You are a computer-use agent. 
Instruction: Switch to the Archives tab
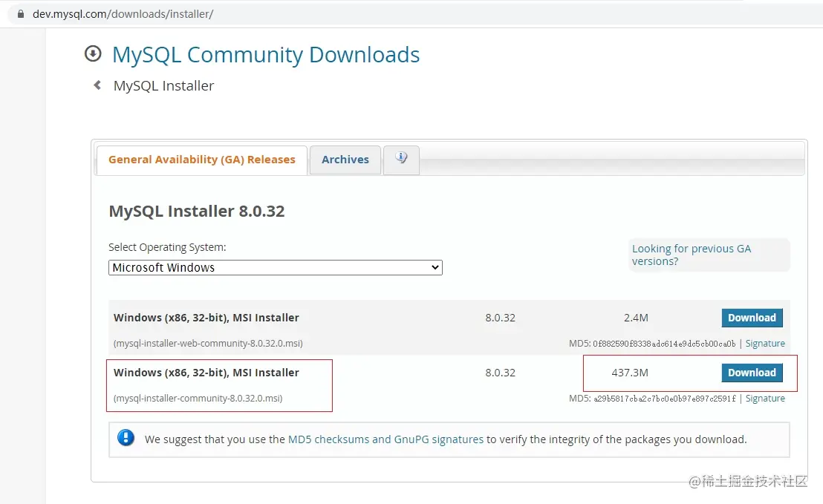[345, 159]
